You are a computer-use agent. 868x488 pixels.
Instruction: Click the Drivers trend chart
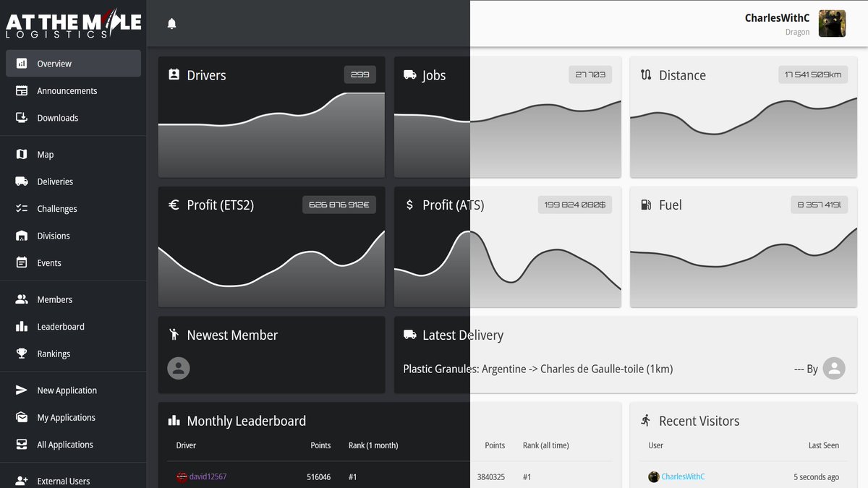271,134
